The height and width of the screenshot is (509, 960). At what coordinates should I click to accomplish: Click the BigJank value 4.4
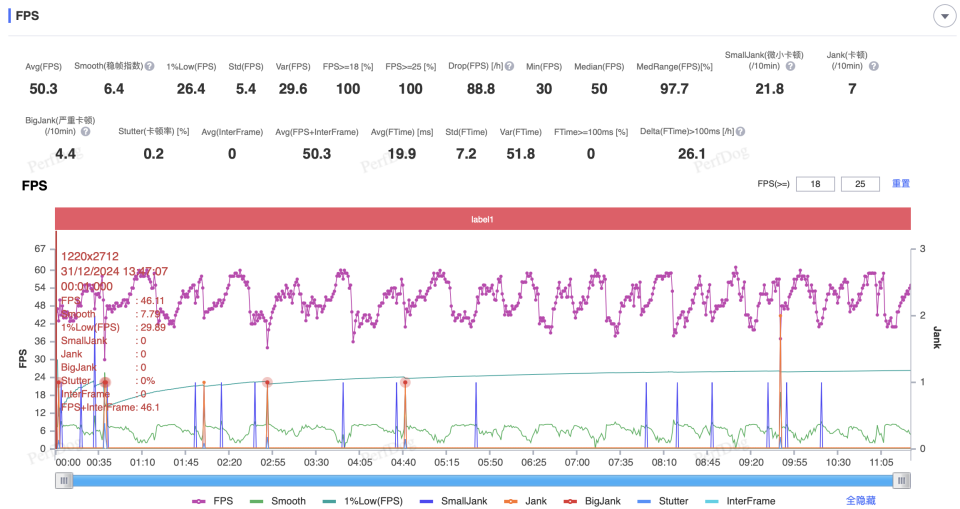click(x=66, y=154)
